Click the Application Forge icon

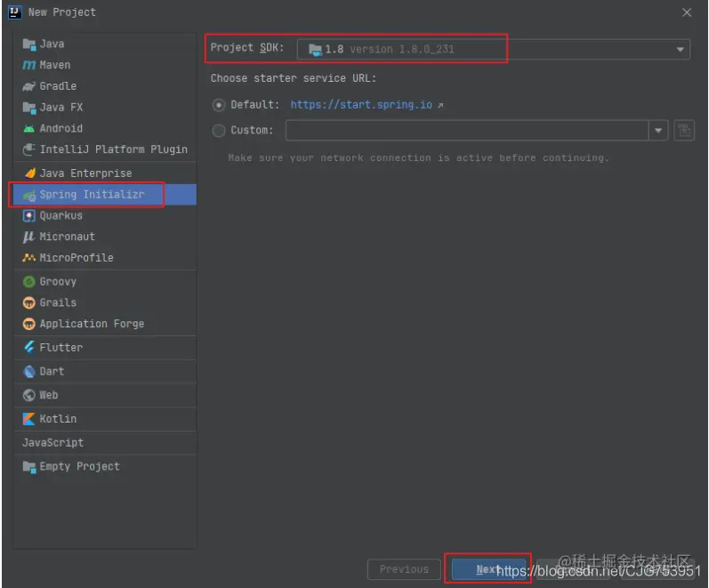pyautogui.click(x=29, y=324)
